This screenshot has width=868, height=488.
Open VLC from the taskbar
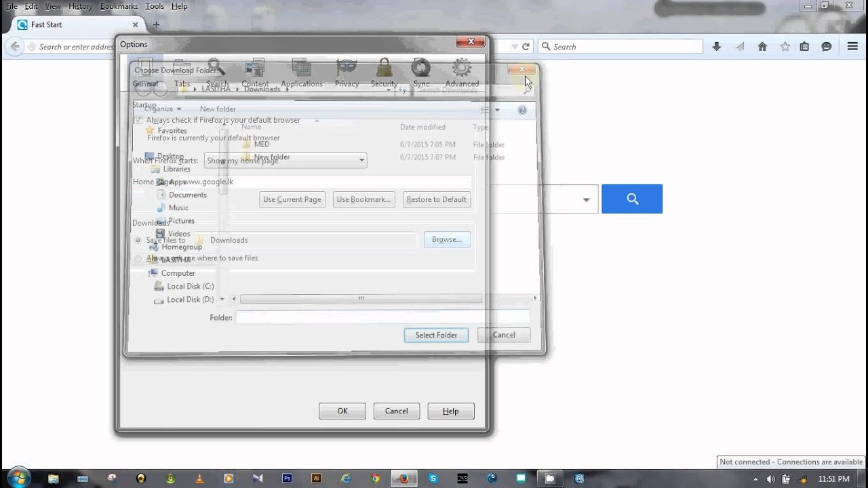pyautogui.click(x=199, y=478)
